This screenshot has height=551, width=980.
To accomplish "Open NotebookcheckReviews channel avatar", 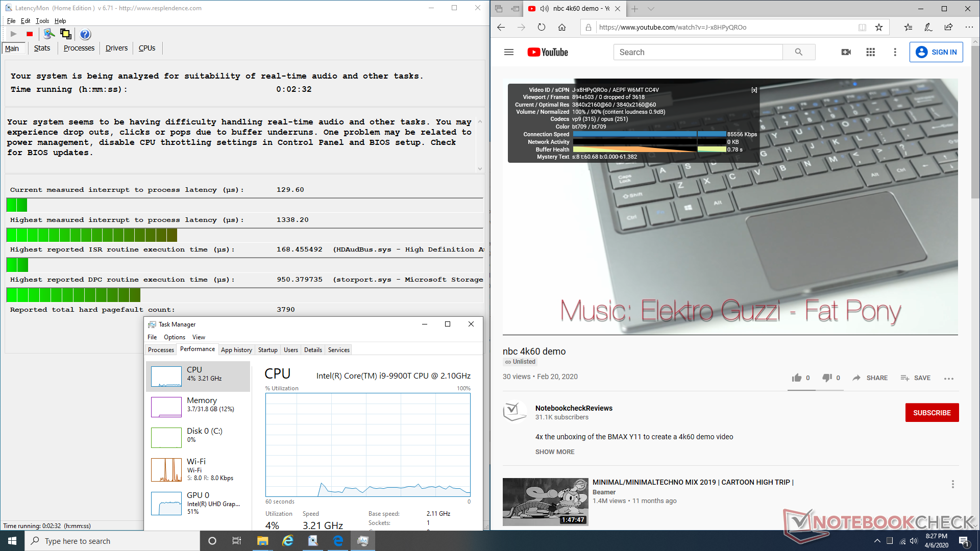I will pyautogui.click(x=515, y=412).
